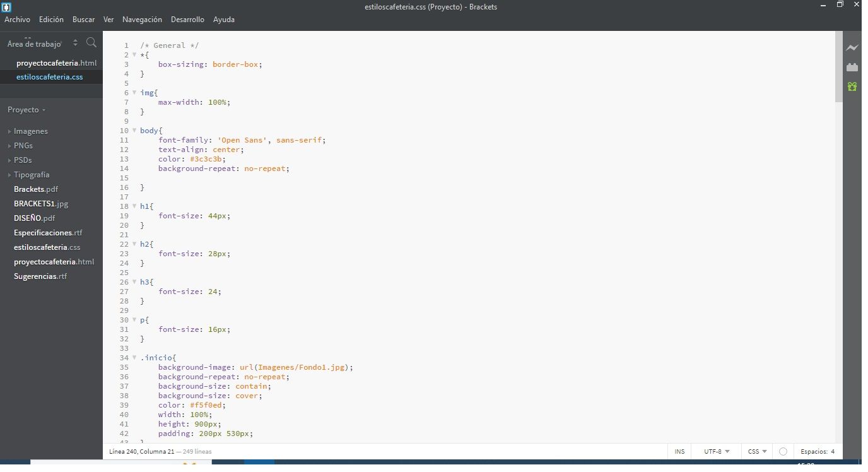The width and height of the screenshot is (868, 472).
Task: Click the Brackets app icon in title bar
Action: [7, 7]
